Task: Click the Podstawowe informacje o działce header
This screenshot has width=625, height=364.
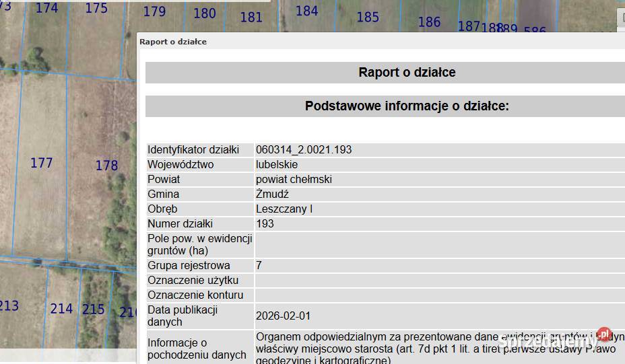Action: click(x=406, y=106)
